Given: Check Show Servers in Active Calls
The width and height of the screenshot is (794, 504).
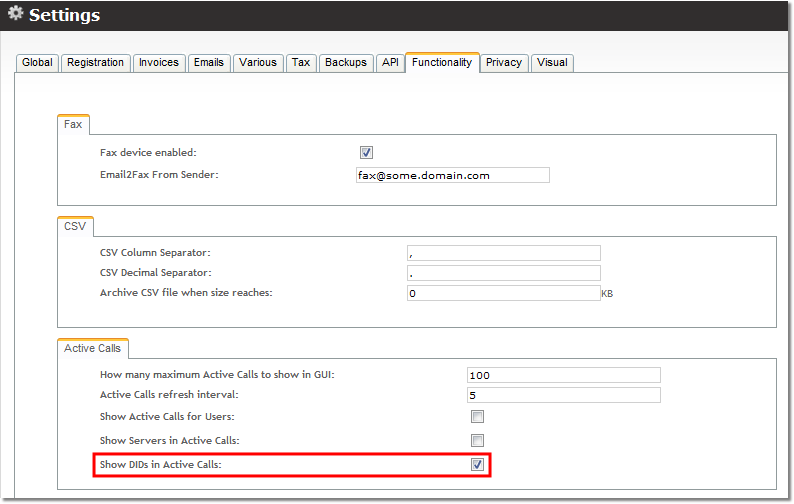Looking at the screenshot, I should (478, 441).
